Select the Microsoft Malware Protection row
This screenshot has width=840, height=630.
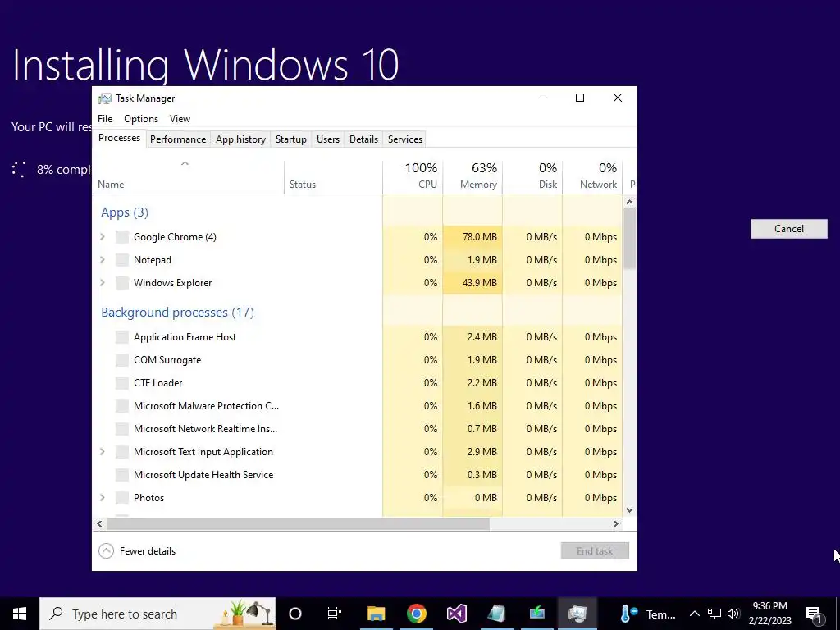pyautogui.click(x=358, y=406)
